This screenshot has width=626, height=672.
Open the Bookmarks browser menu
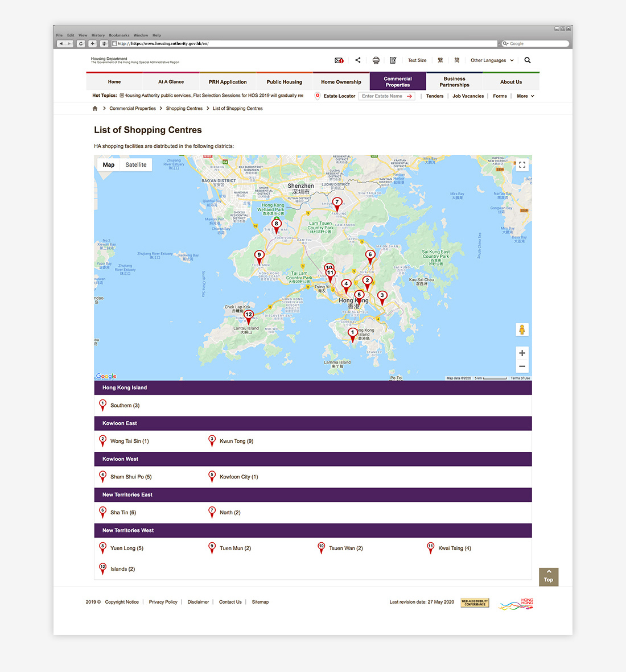click(119, 35)
